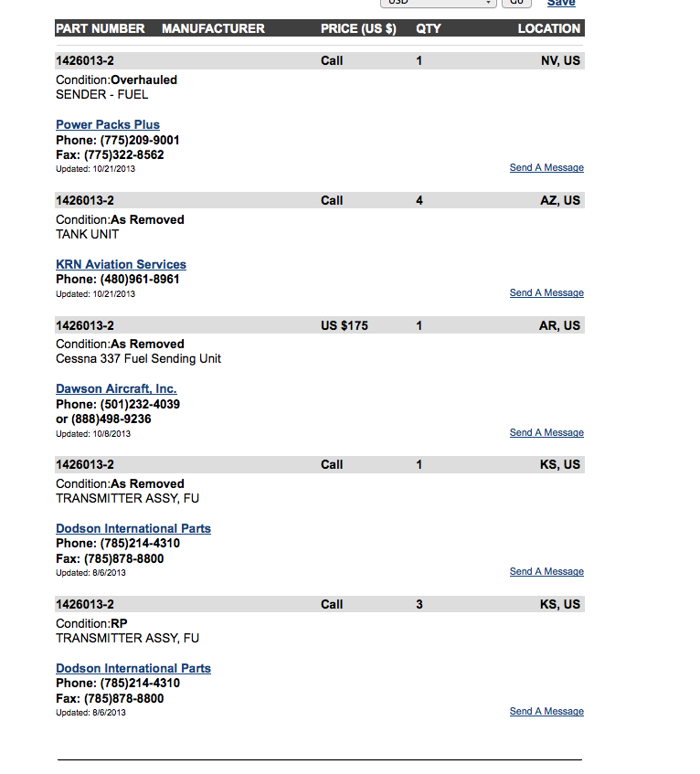Click the PRICE (US $) column header
Viewport: 700px width, 774px height.
tap(358, 28)
